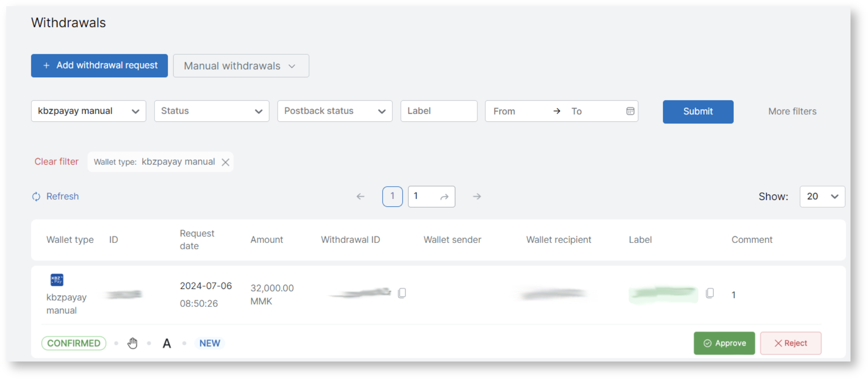Reject the withdrawal request

[790, 343]
